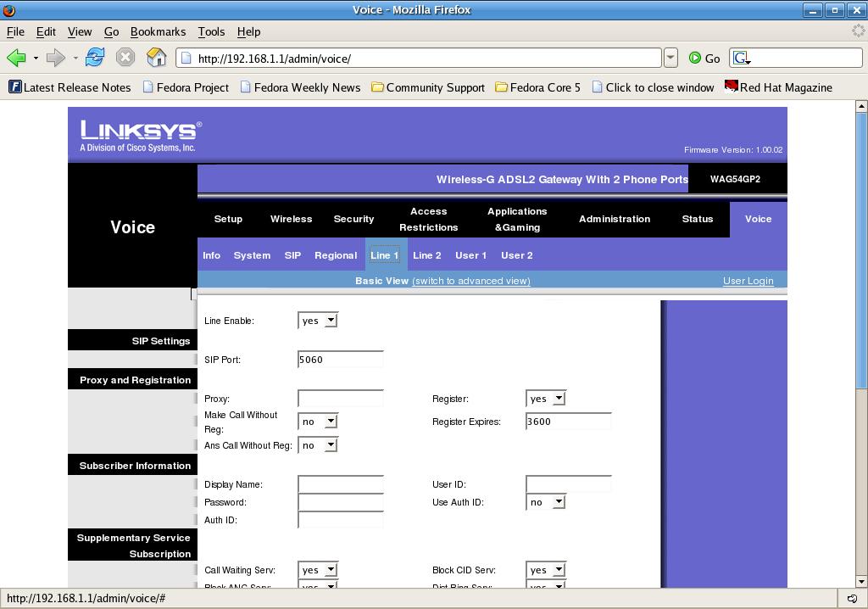Image resolution: width=868 pixels, height=609 pixels.
Task: Click the switch to advanced view link
Action: 470,281
